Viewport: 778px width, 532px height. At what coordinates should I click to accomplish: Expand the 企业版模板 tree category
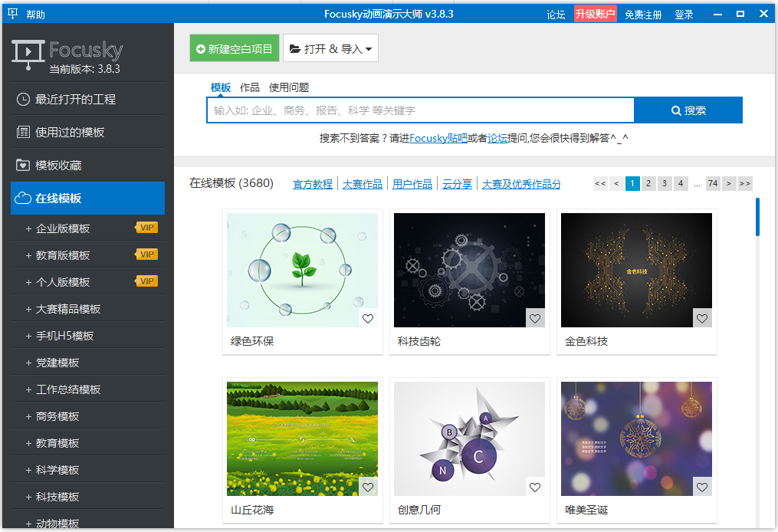29,228
